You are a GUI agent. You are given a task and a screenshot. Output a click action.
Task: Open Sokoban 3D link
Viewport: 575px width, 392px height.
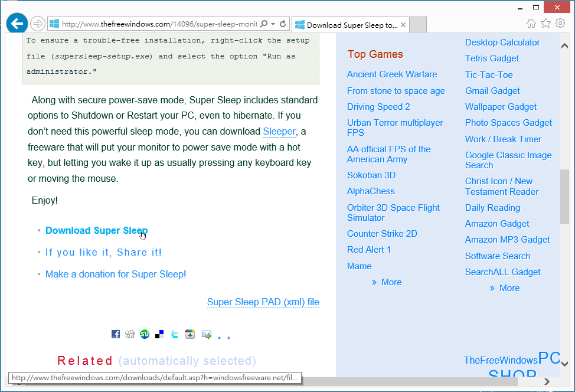(371, 175)
